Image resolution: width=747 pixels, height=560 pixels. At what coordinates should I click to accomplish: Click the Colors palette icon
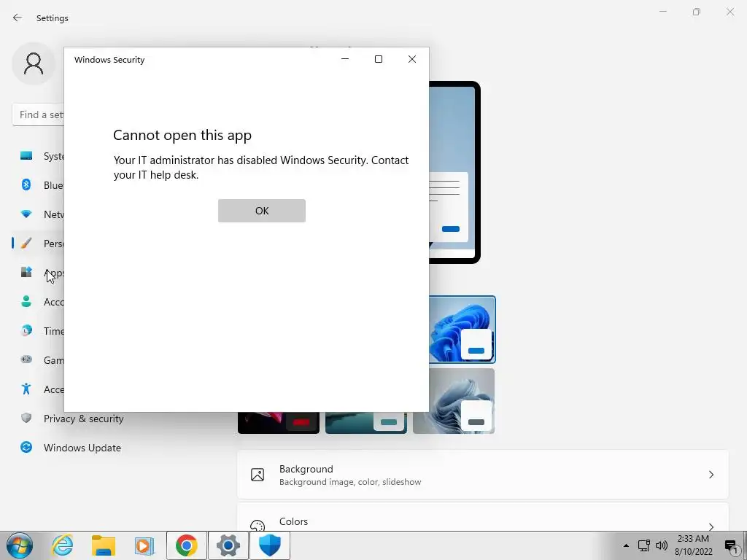(x=258, y=525)
